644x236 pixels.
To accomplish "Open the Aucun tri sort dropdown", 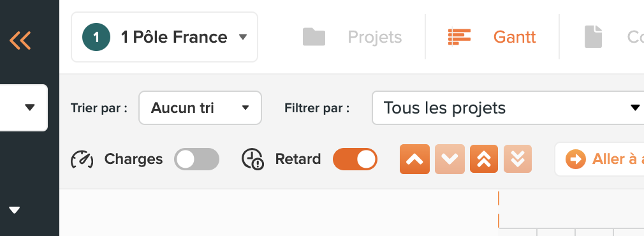I will point(200,108).
